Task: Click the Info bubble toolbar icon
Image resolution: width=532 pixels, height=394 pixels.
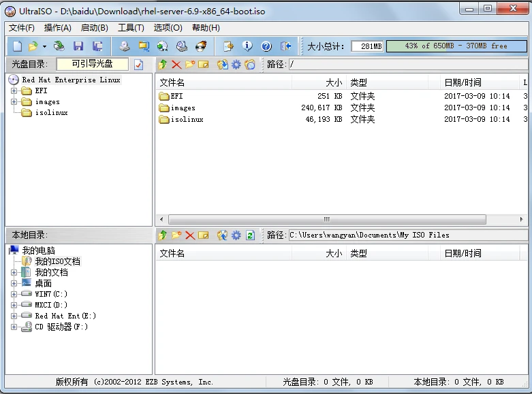Action: coord(247,46)
